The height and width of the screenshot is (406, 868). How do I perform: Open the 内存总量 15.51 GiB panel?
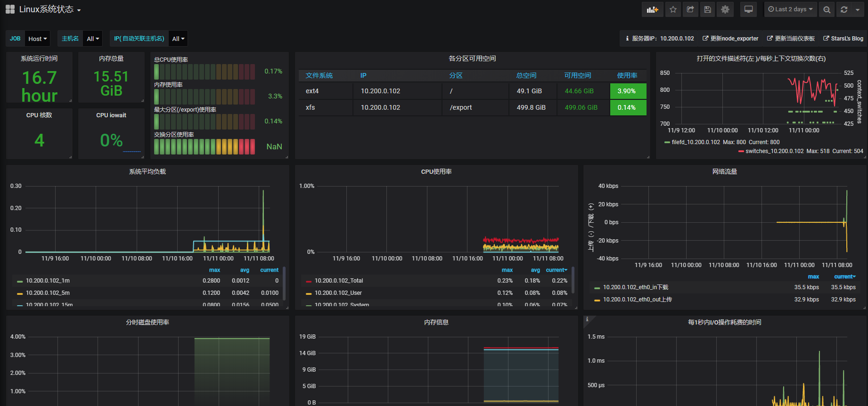[111, 77]
